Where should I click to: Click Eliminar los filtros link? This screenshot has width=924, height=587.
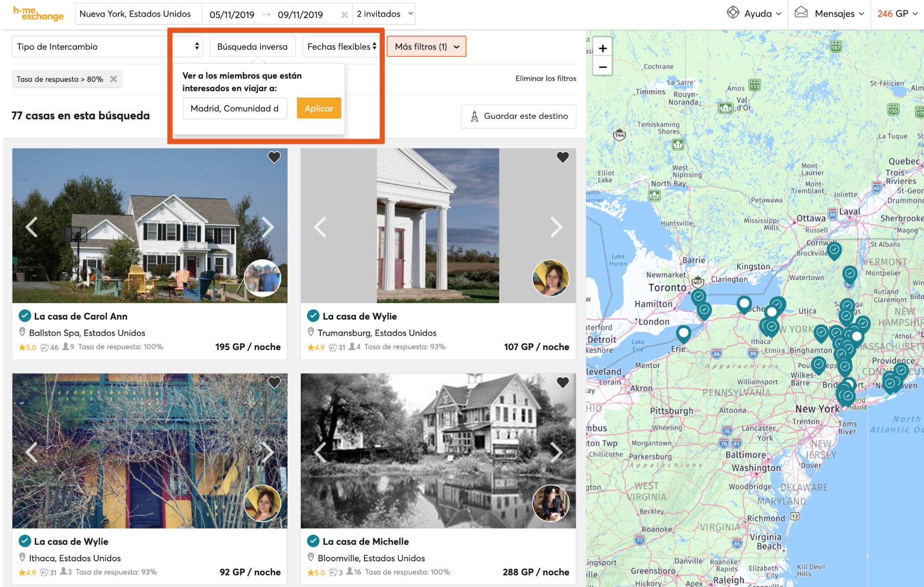[545, 78]
